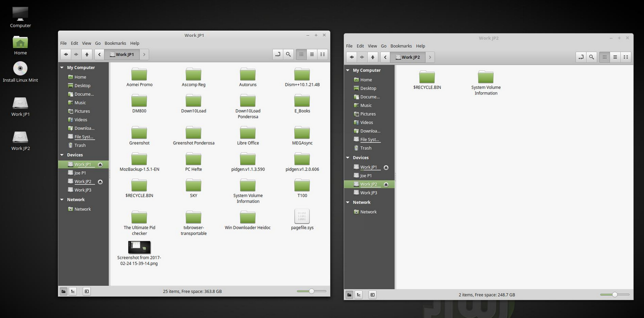The image size is (644, 318).
Task: Show places sidebar in Work JP2 status bar
Action: pyautogui.click(x=349, y=295)
